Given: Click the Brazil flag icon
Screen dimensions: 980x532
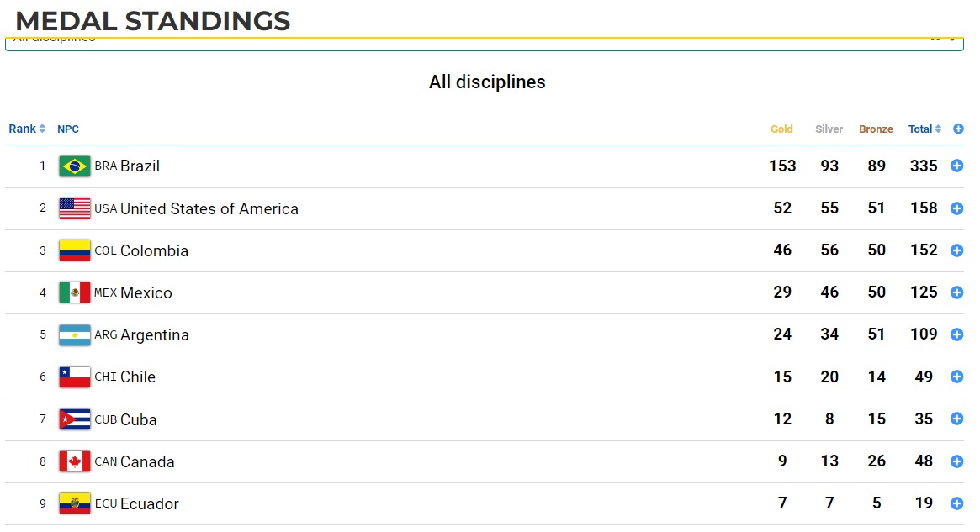Looking at the screenshot, I should click(x=74, y=166).
